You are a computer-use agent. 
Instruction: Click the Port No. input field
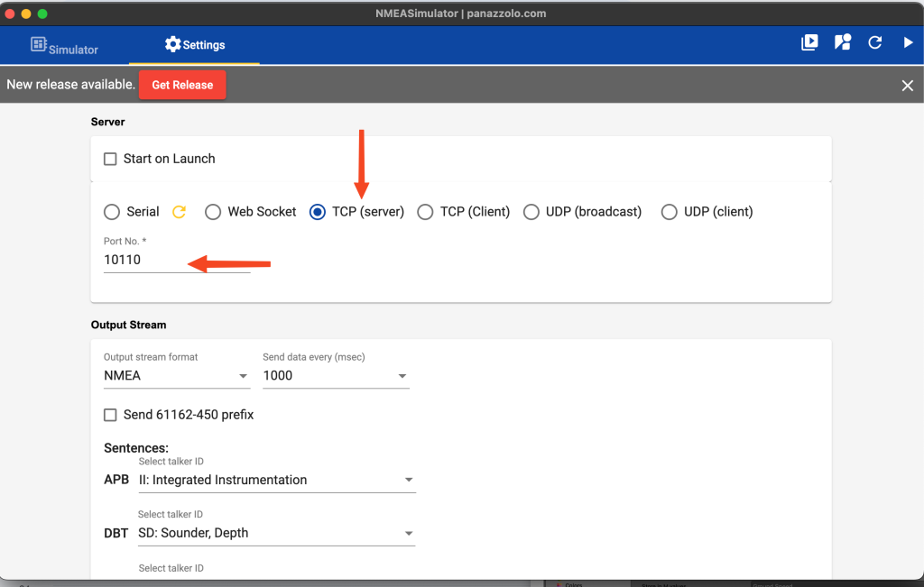point(177,260)
